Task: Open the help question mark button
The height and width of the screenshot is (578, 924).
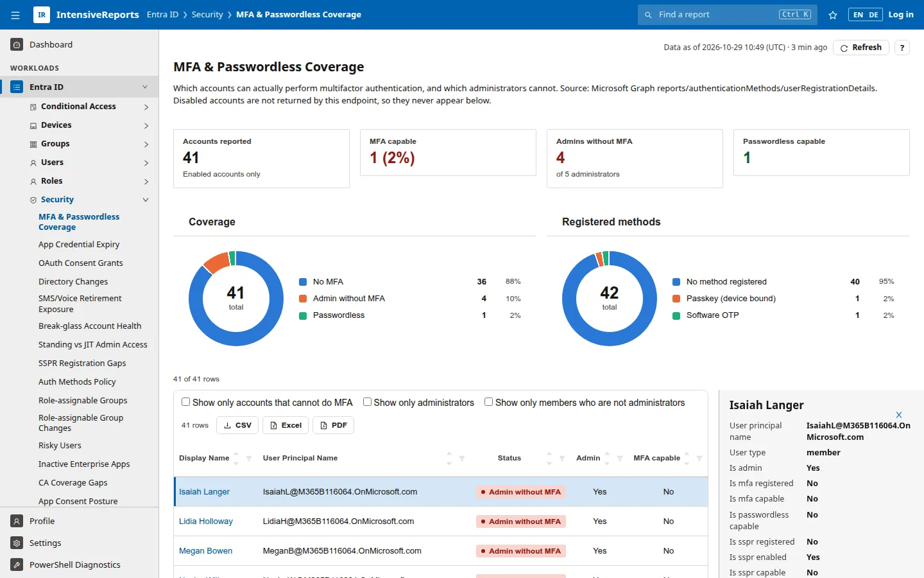Action: pyautogui.click(x=902, y=48)
